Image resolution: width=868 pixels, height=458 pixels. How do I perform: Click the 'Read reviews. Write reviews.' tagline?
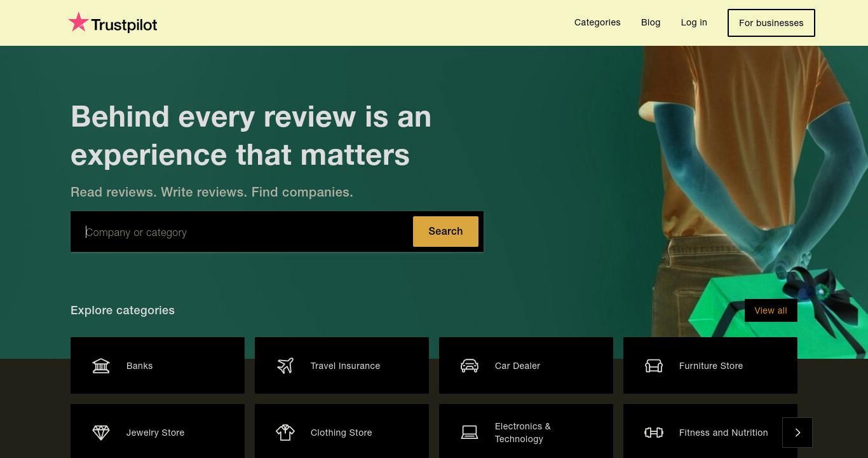point(212,192)
